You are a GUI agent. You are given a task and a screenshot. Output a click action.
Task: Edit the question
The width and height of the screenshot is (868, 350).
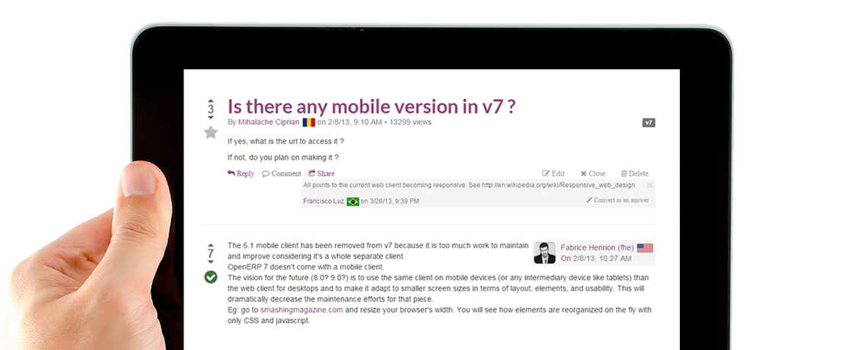554,173
